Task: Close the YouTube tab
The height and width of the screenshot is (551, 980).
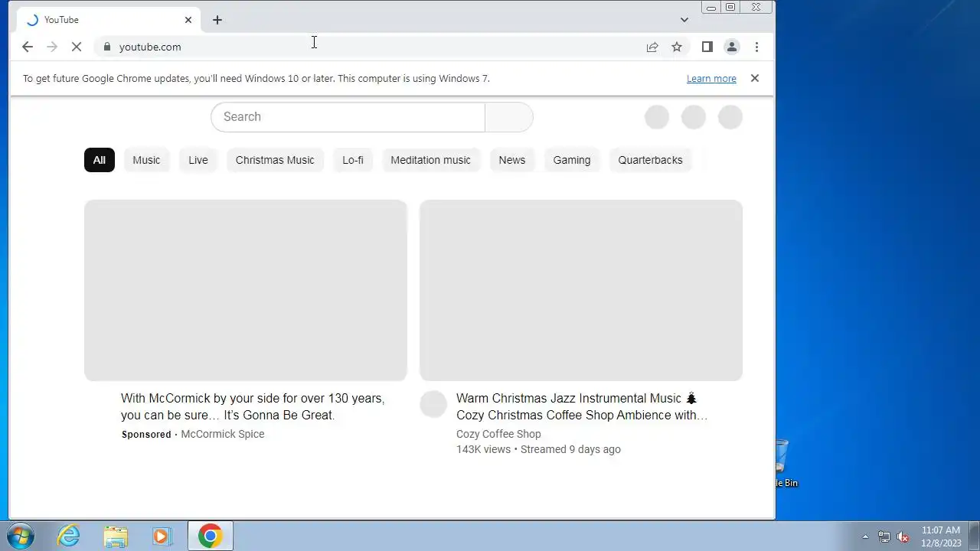Action: click(x=188, y=20)
